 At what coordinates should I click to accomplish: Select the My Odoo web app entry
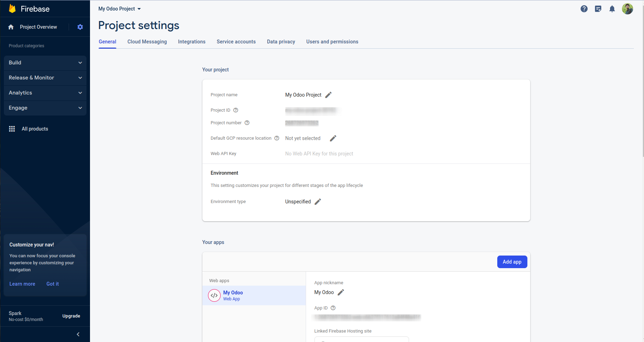(x=233, y=295)
